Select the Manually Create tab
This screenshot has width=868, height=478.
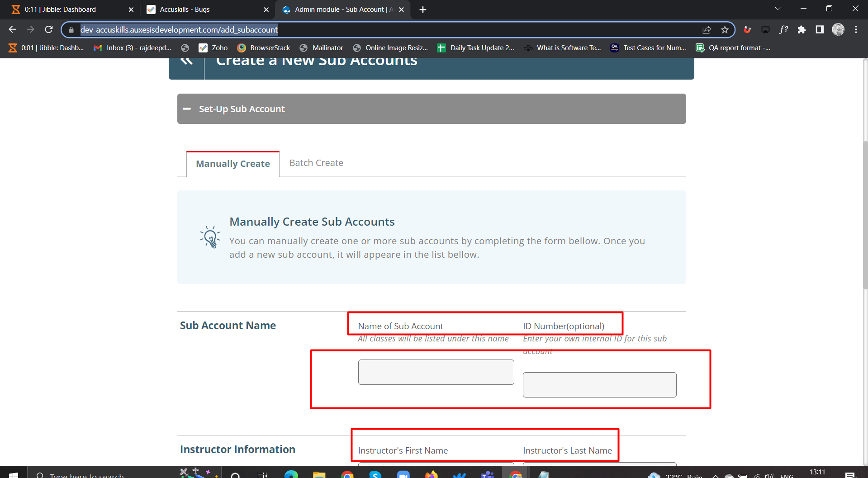point(233,164)
